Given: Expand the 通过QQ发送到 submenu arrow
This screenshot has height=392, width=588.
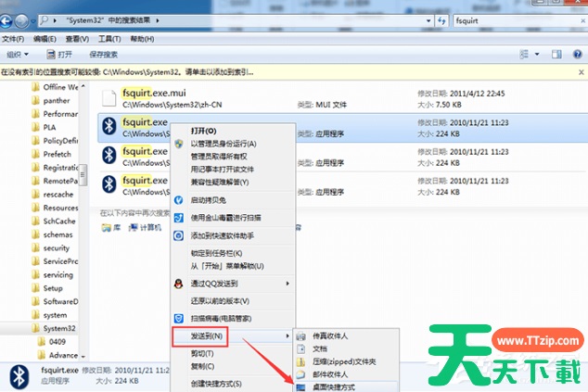Looking at the screenshot, I should coord(288,284).
